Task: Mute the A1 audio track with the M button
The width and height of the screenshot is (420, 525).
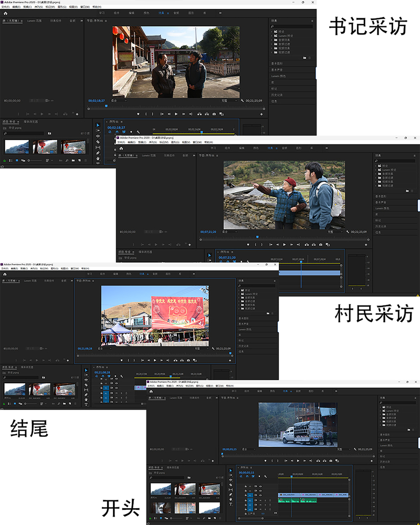Action: (260, 500)
